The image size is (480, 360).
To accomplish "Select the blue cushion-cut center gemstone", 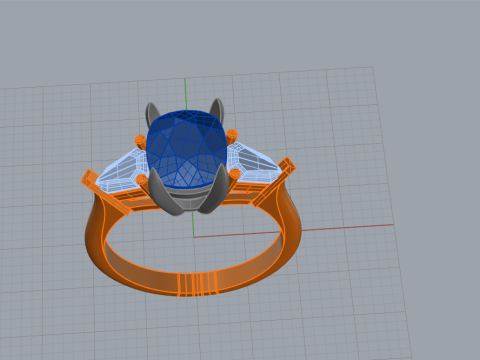I will pos(187,150).
